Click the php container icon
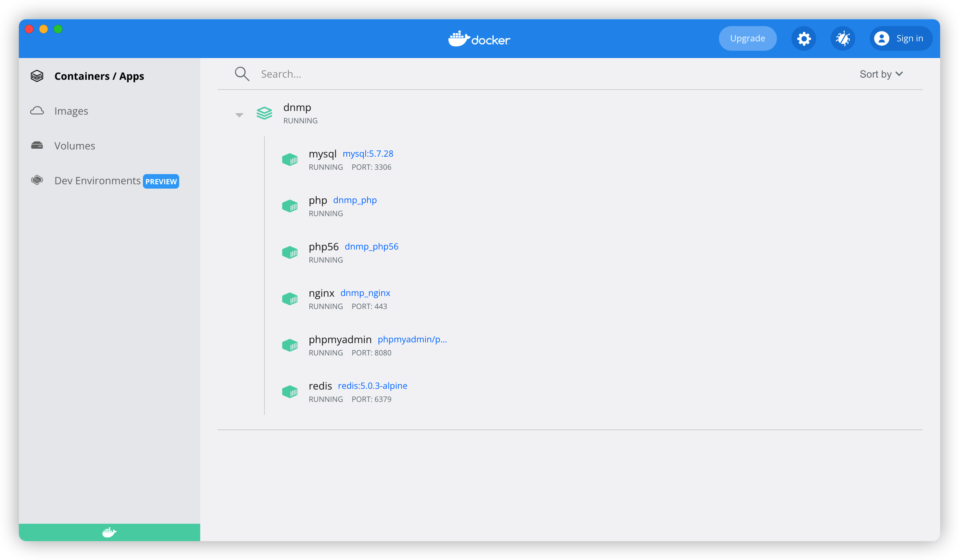959x560 pixels. tap(290, 206)
